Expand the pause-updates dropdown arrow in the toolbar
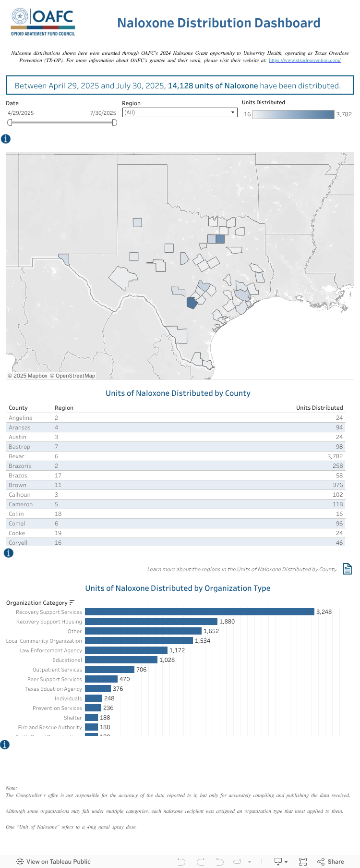The height and width of the screenshot is (868, 360). click(250, 862)
